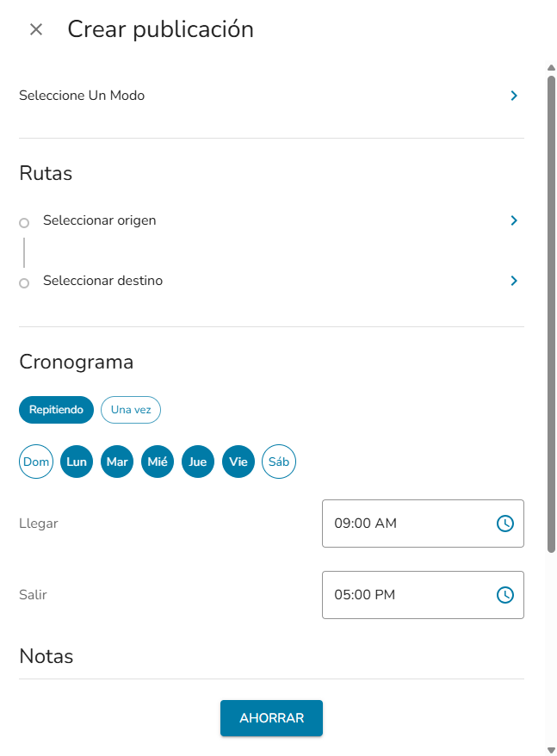The width and height of the screenshot is (557, 756).
Task: Select the Seleccionar origen radio circle
Action: coord(23,222)
